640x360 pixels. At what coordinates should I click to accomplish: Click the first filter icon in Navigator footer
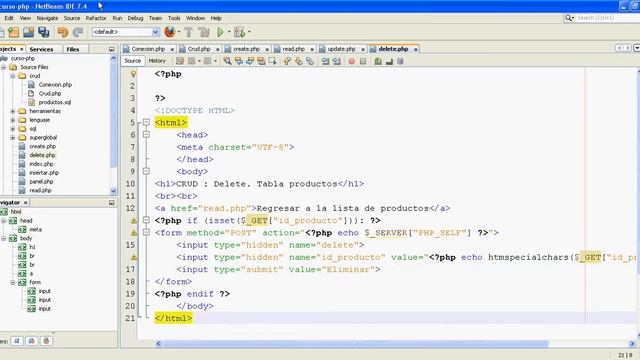(17, 341)
